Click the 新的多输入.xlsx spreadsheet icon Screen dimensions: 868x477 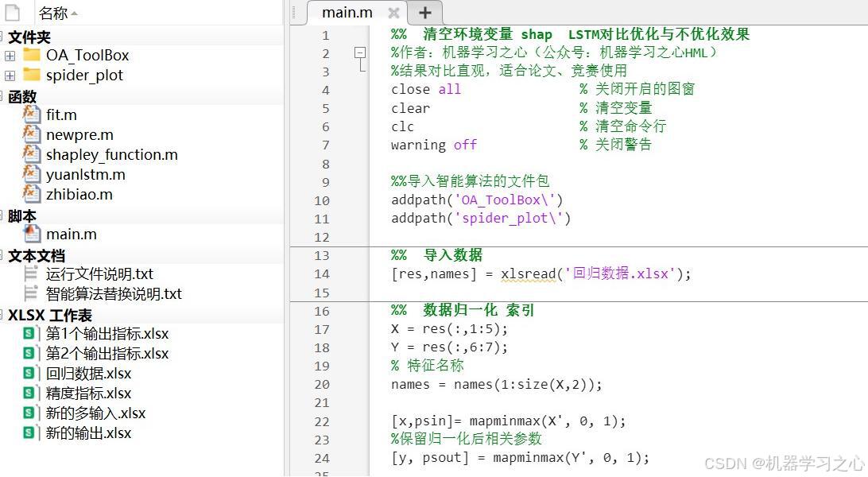30,413
